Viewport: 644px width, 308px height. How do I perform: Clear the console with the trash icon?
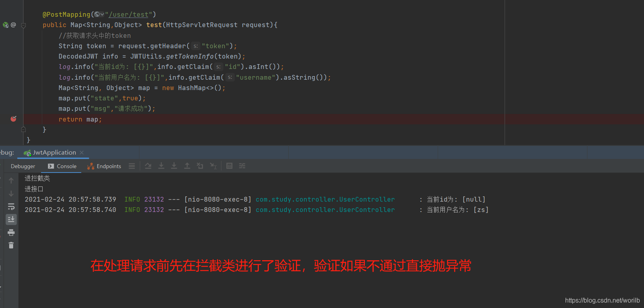(x=11, y=245)
